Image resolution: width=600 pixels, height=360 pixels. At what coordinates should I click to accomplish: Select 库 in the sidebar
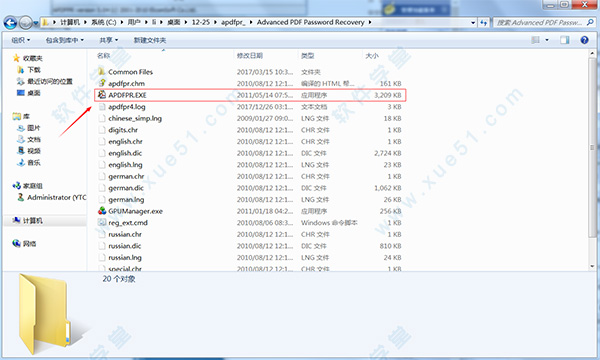pyautogui.click(x=26, y=116)
